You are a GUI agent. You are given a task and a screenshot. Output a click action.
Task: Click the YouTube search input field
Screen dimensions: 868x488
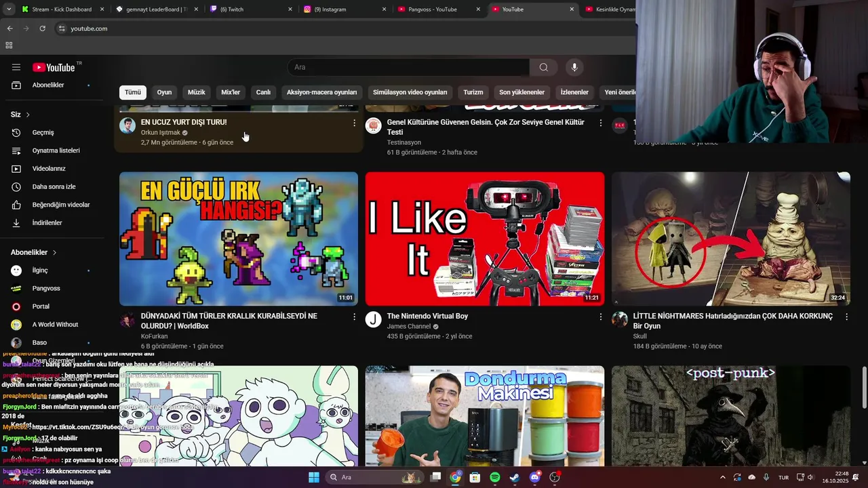point(409,67)
